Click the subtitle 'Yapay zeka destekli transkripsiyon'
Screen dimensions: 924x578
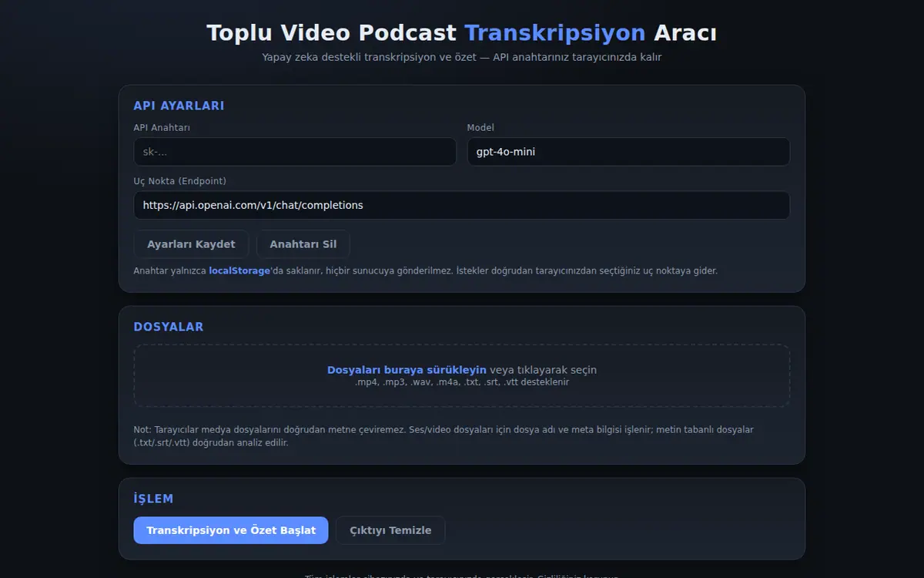pos(462,57)
